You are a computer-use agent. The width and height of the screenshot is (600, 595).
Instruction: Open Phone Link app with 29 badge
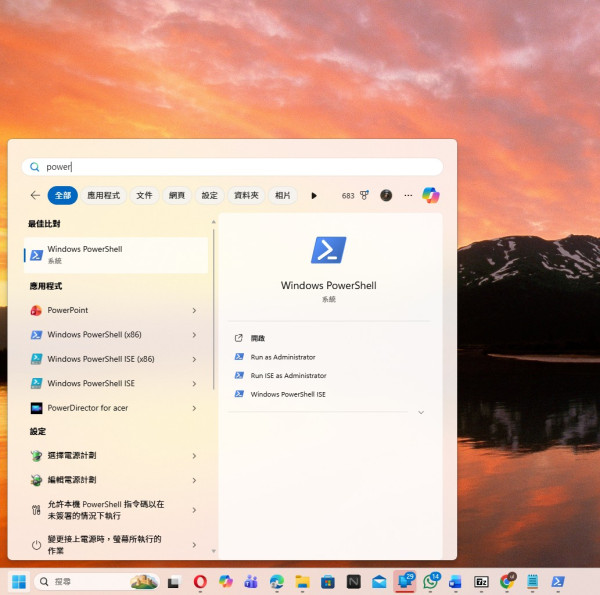coord(405,582)
